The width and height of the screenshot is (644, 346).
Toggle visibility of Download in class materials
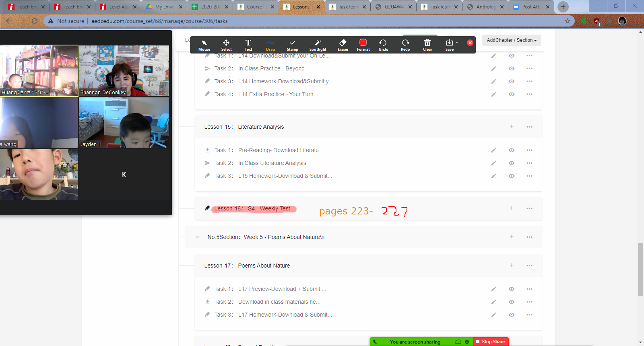click(x=512, y=302)
